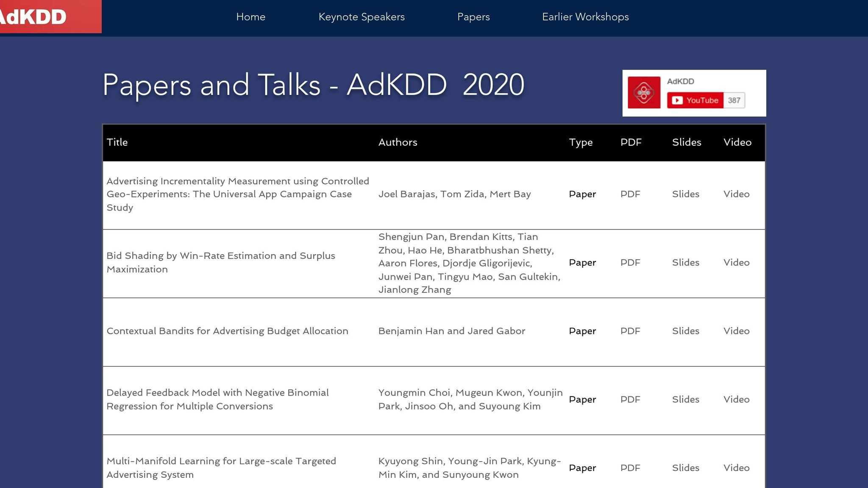Click 'Paper' type in Bid Shading row
868x488 pixels.
click(x=582, y=263)
